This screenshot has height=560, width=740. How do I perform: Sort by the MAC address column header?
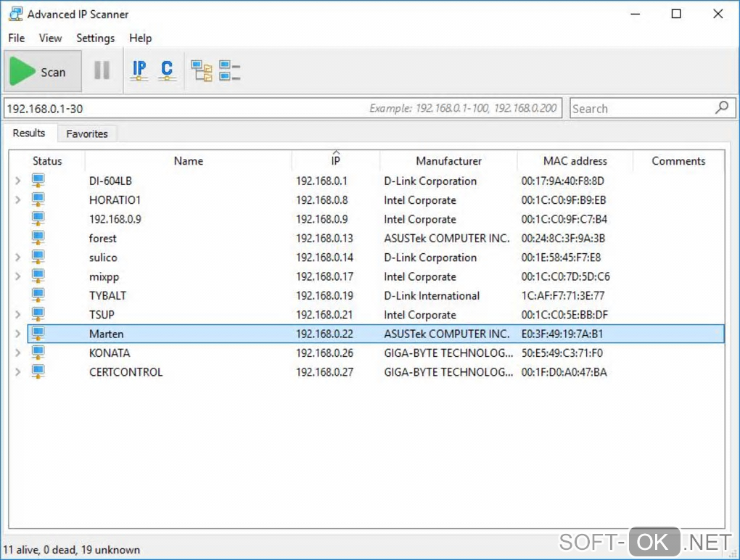click(x=575, y=161)
